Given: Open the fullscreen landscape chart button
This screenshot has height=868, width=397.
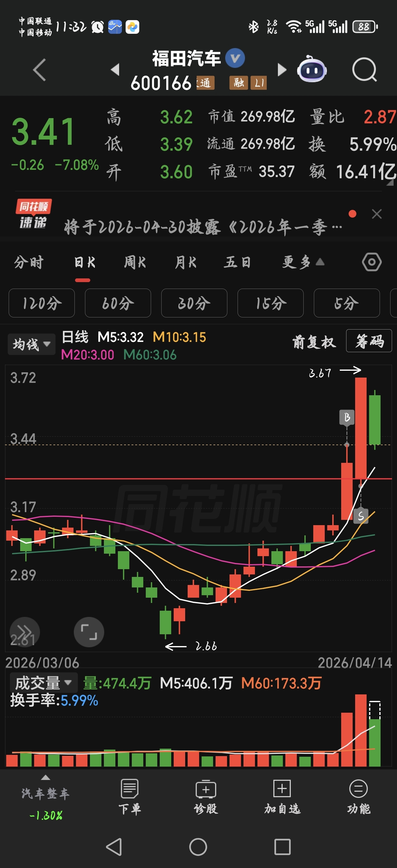Looking at the screenshot, I should [89, 632].
